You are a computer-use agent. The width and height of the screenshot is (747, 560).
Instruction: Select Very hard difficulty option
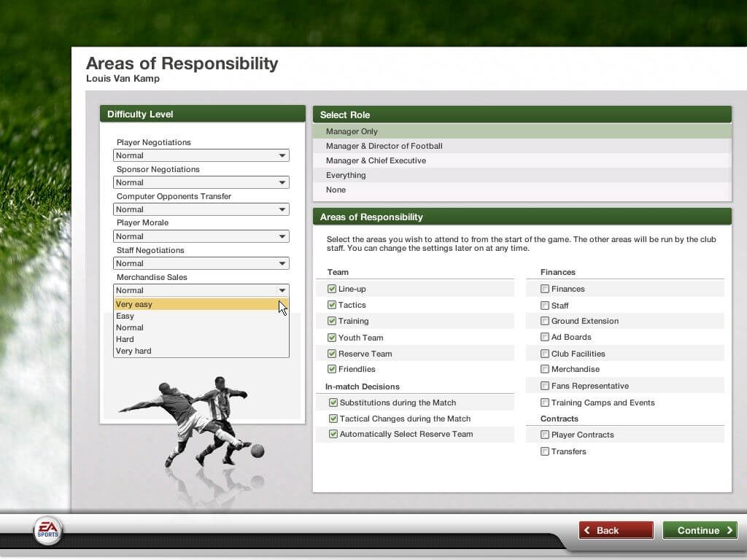pos(201,351)
